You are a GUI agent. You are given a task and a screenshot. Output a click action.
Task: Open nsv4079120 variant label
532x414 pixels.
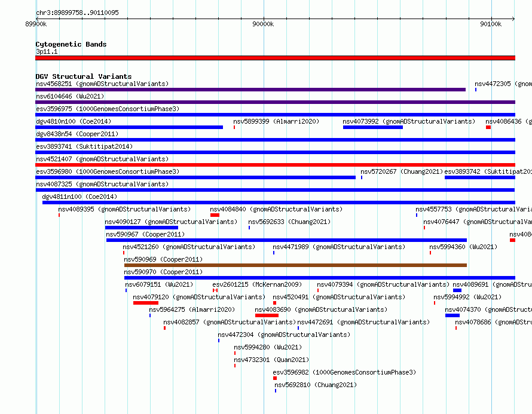[x=199, y=297]
